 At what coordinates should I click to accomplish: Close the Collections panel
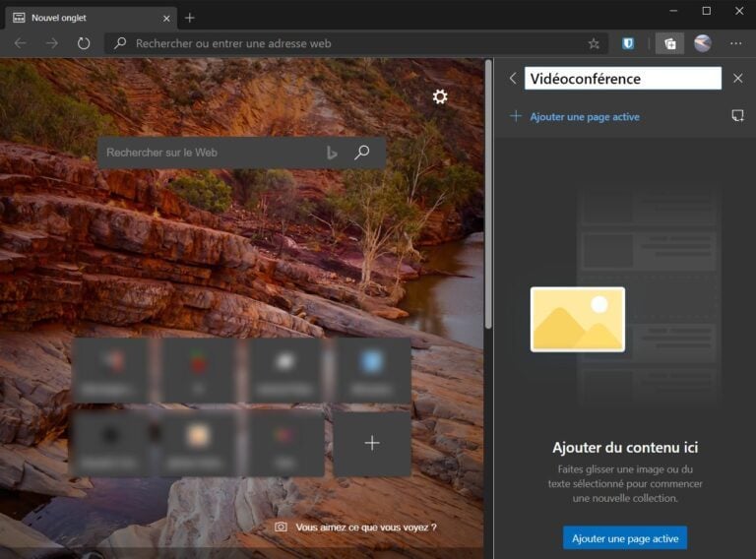[737, 78]
